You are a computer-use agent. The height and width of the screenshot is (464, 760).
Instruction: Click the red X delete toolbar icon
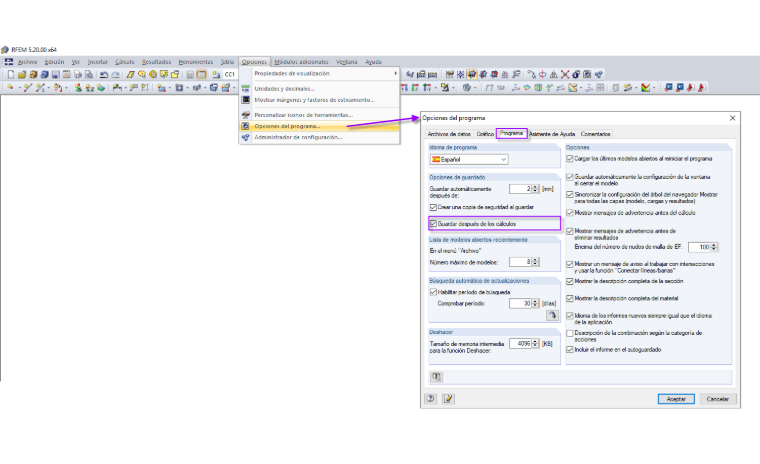pos(565,74)
